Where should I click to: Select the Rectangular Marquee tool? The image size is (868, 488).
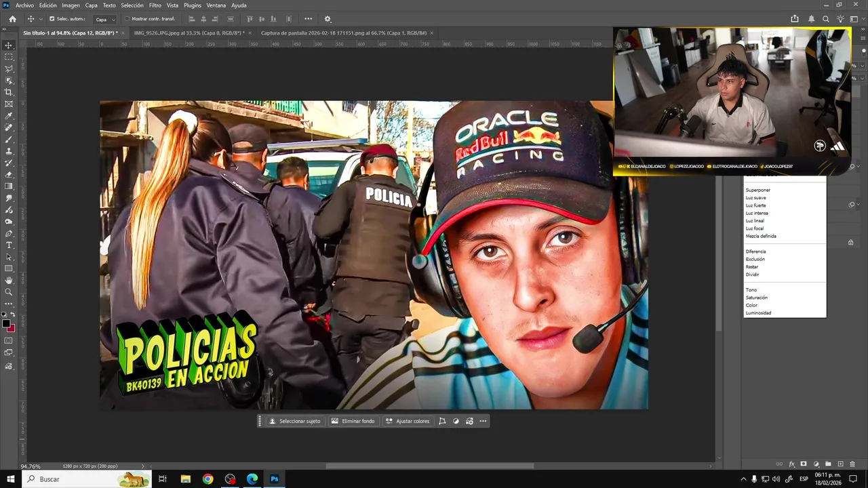click(x=9, y=57)
